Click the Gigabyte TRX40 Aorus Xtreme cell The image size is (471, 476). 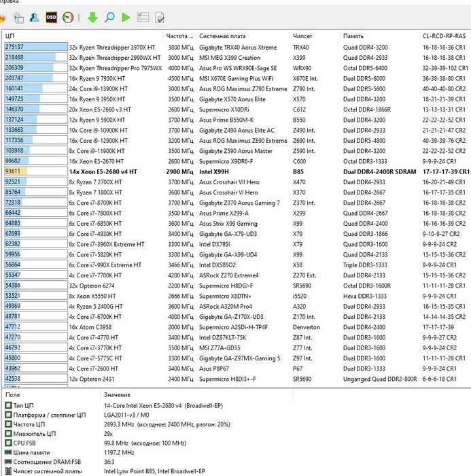point(238,48)
